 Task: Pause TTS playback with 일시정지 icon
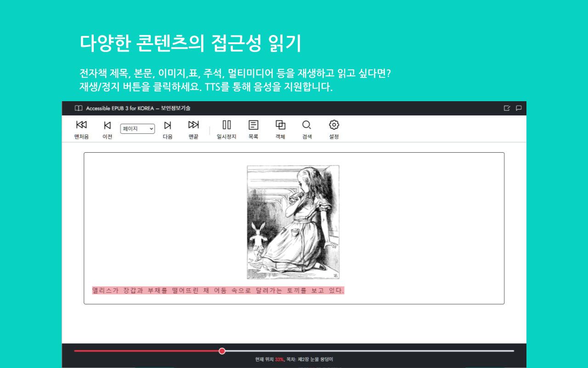pos(226,125)
